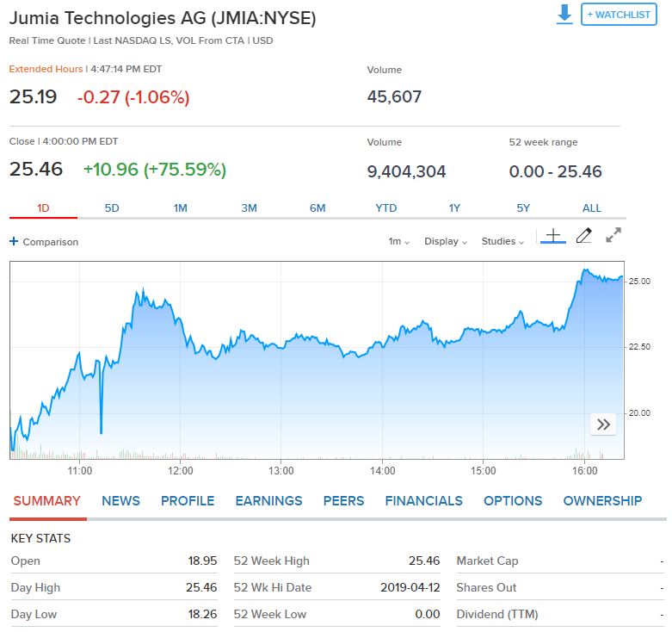Click the plus icon beside Comparison

click(14, 241)
